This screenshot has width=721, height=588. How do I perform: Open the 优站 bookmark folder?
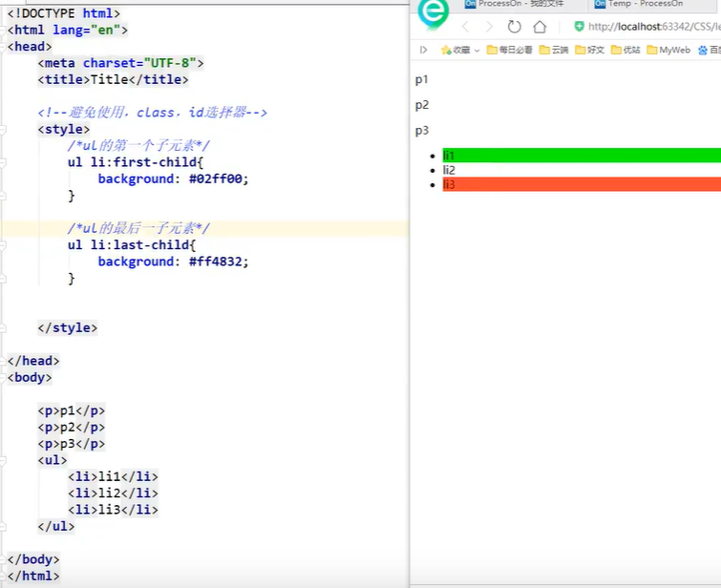coord(626,50)
